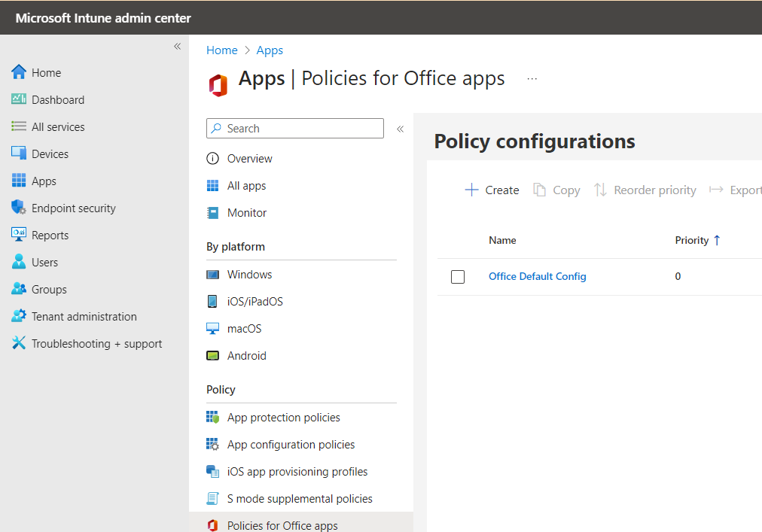Open Endpoint security in main menu
The image size is (762, 532).
73,208
